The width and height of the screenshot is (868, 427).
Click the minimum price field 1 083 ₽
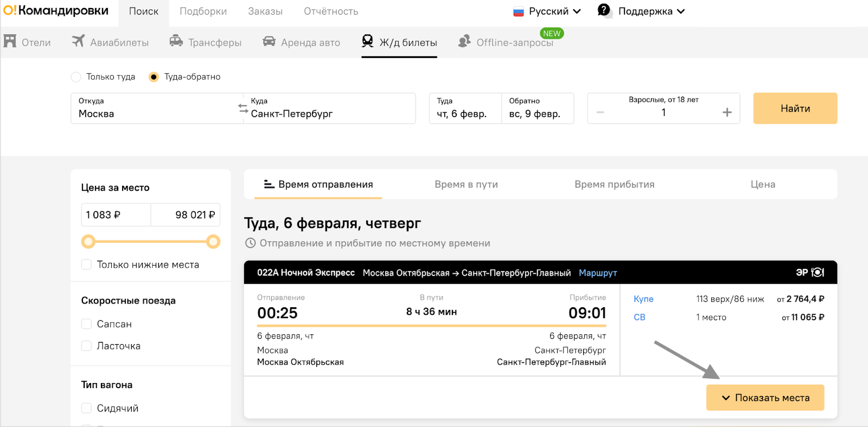(116, 215)
